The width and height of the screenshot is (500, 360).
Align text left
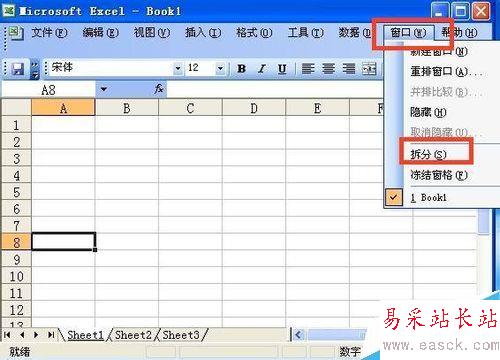point(308,69)
